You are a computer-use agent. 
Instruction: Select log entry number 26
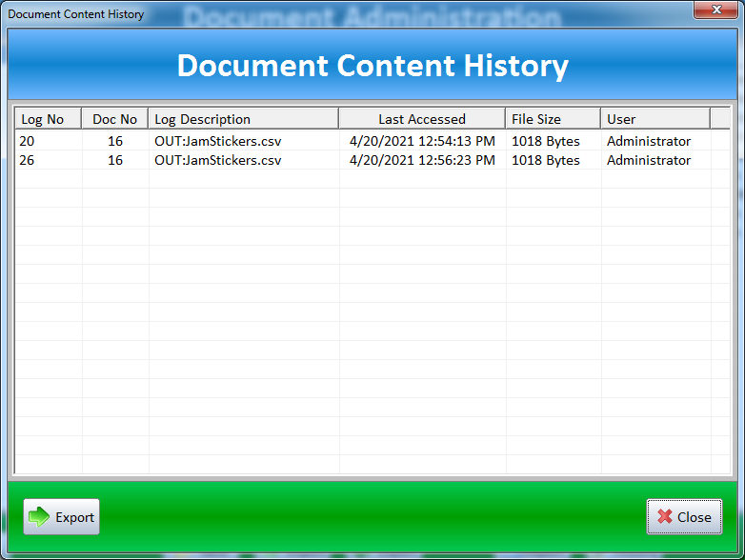(x=28, y=160)
